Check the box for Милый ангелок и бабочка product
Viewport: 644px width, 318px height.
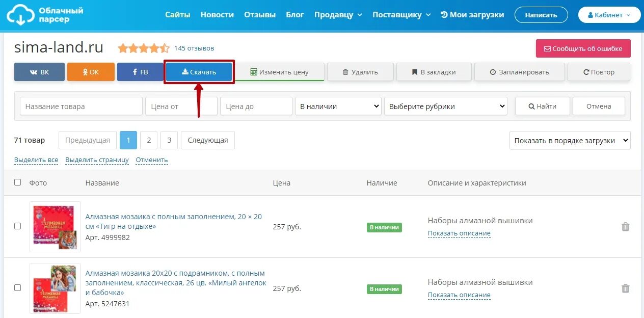coord(18,287)
